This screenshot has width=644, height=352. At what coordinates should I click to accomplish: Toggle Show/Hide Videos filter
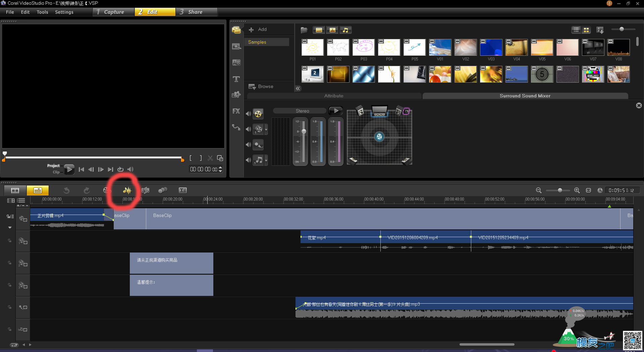(x=319, y=30)
